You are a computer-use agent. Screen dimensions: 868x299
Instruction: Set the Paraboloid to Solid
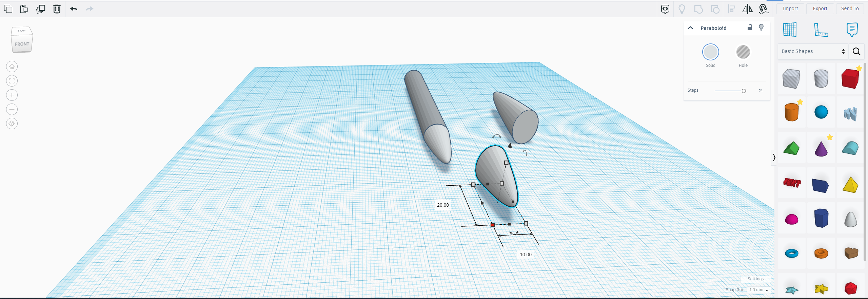710,52
